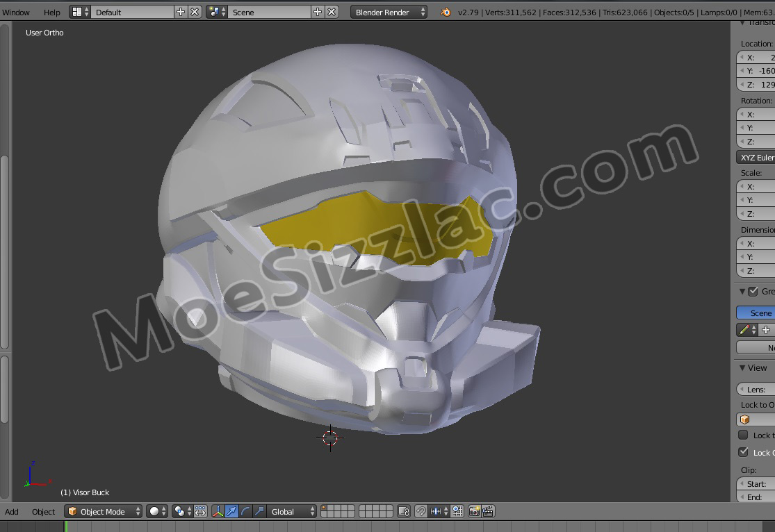This screenshot has width=775, height=532.
Task: Select the rotate manipulator arc
Action: click(245, 512)
